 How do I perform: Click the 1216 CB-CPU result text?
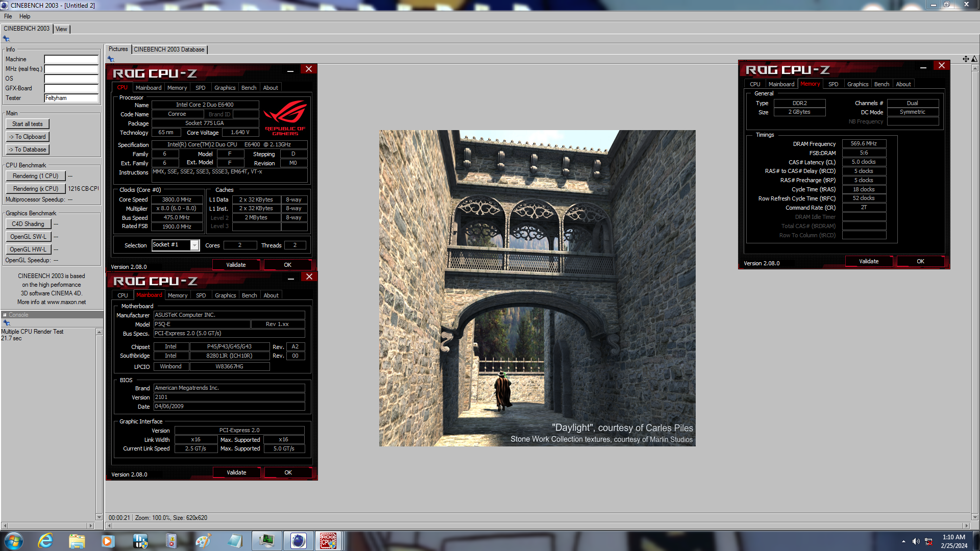click(84, 189)
